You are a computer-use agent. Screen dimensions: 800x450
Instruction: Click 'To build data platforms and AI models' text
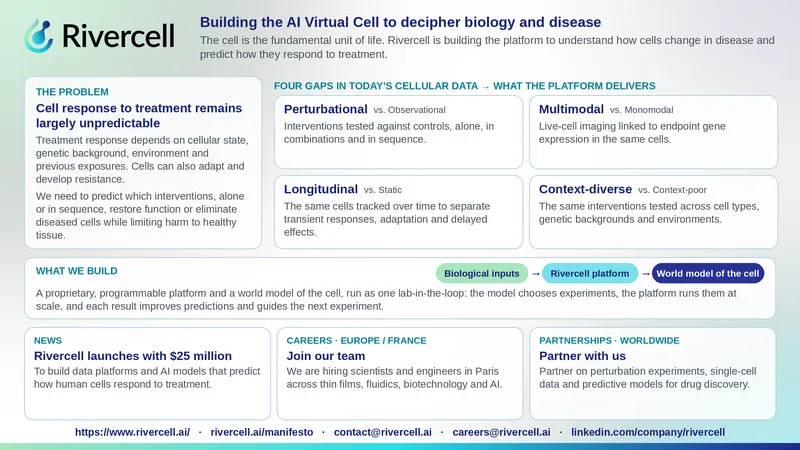147,378
